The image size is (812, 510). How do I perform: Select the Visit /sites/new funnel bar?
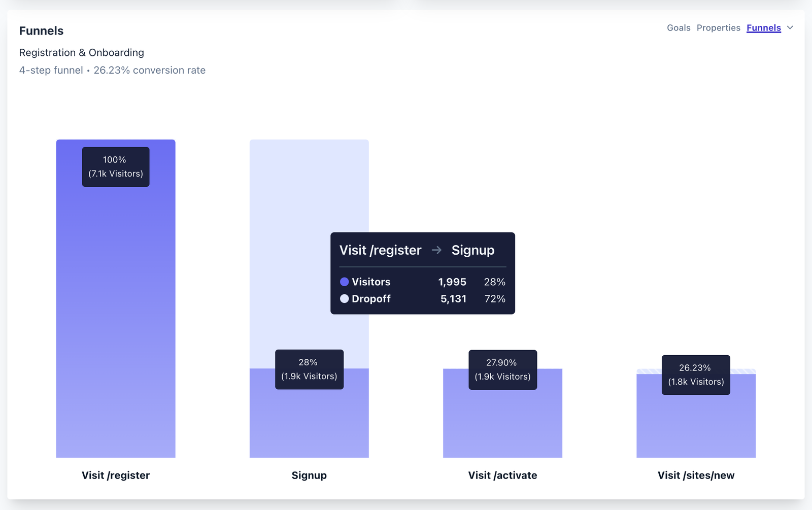pos(696,426)
